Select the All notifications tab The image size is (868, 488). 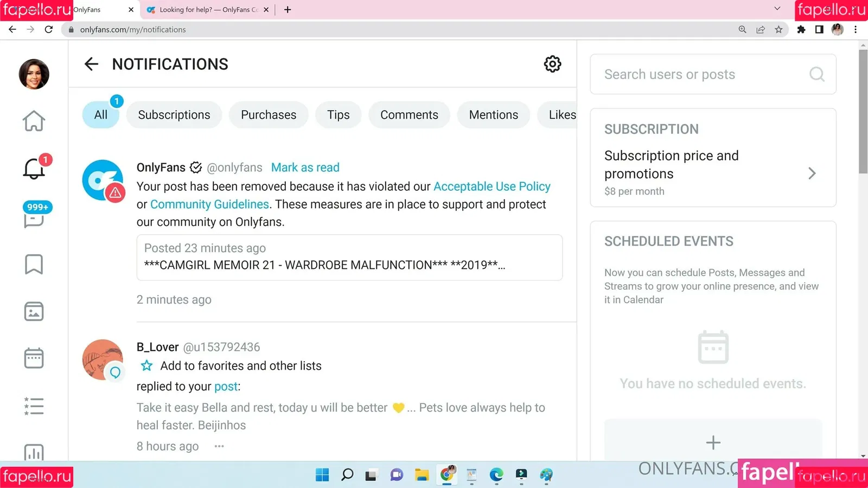pyautogui.click(x=101, y=115)
